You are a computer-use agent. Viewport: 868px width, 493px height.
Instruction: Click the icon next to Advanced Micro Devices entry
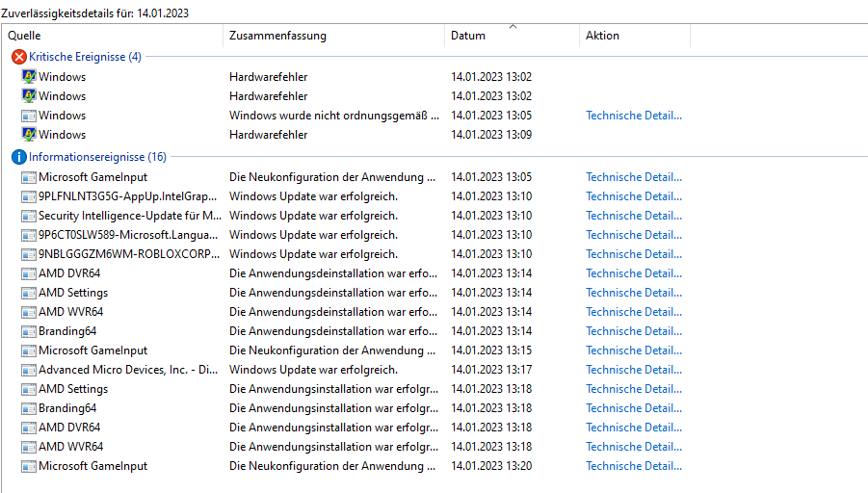(29, 370)
